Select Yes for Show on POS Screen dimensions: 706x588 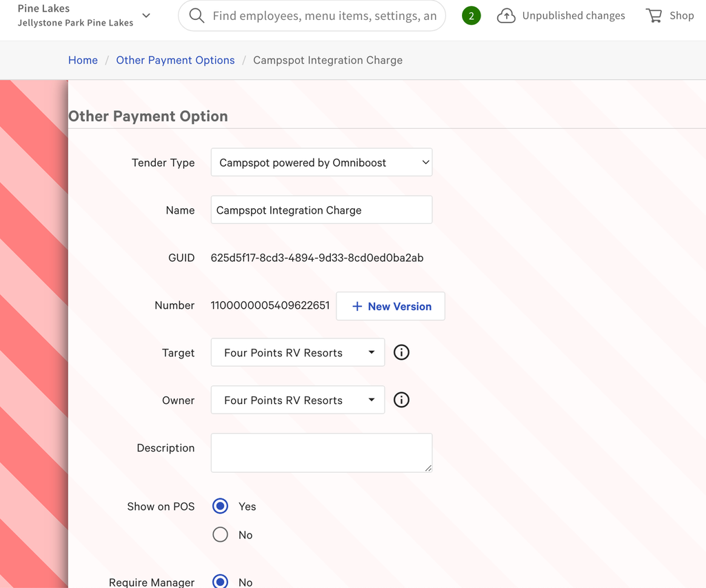(x=221, y=506)
